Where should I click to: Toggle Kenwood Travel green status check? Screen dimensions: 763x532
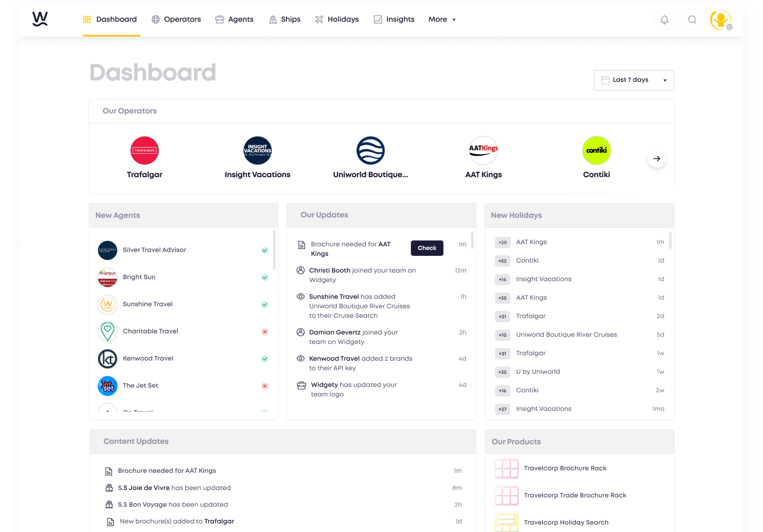(265, 359)
